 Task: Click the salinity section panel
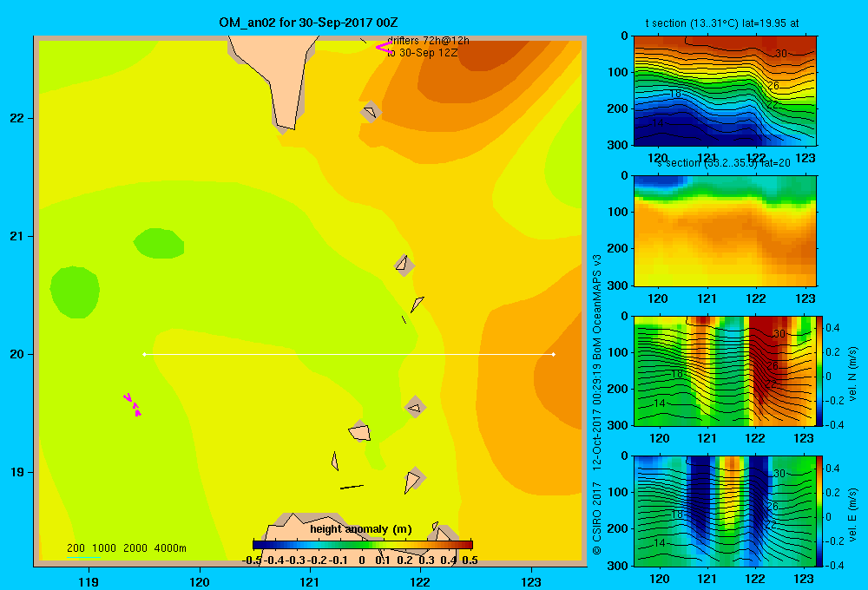coord(725,231)
